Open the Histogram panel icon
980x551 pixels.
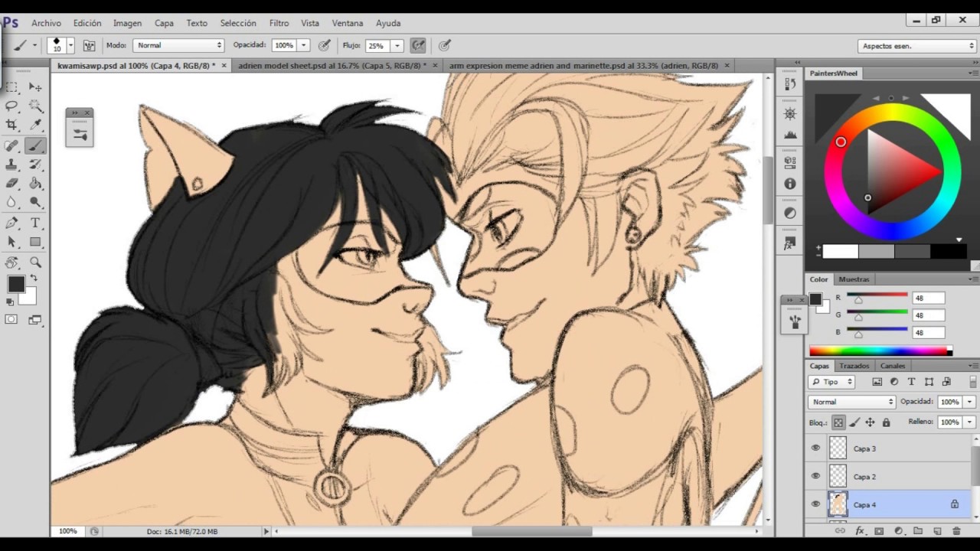point(790,135)
